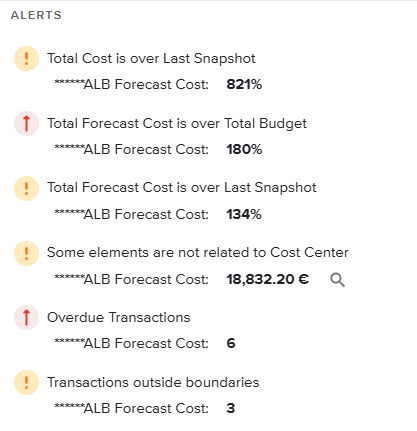Open the Total Cost is over Last Snapshot alert
The width and height of the screenshot is (417, 431).
(151, 58)
